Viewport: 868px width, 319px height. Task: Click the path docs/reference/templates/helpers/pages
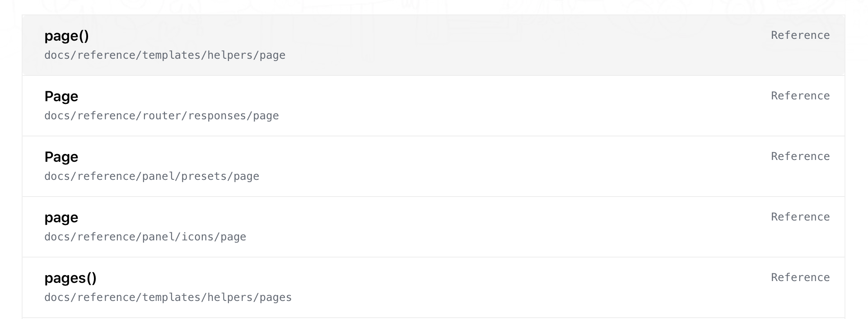[x=168, y=297]
